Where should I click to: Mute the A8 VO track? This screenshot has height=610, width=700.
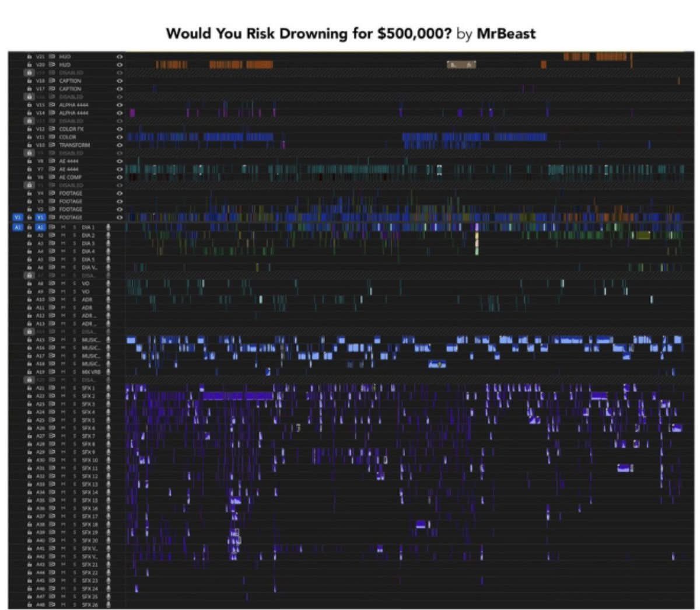[x=64, y=283]
